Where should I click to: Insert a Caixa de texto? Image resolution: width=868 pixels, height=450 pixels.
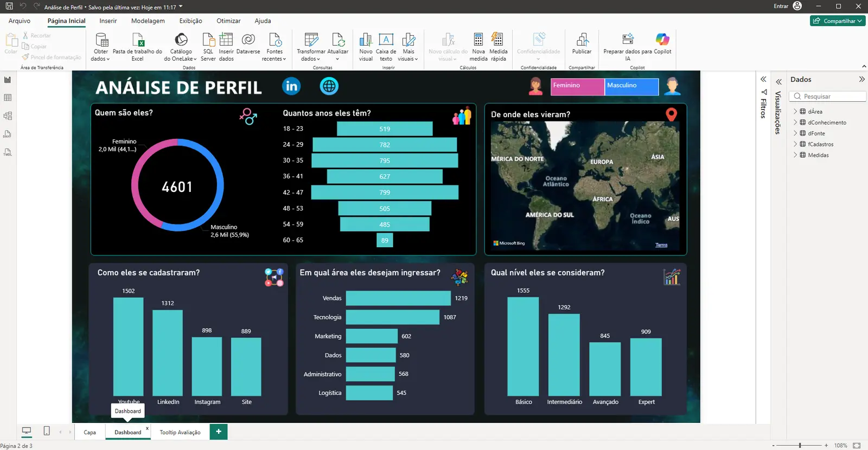click(386, 47)
